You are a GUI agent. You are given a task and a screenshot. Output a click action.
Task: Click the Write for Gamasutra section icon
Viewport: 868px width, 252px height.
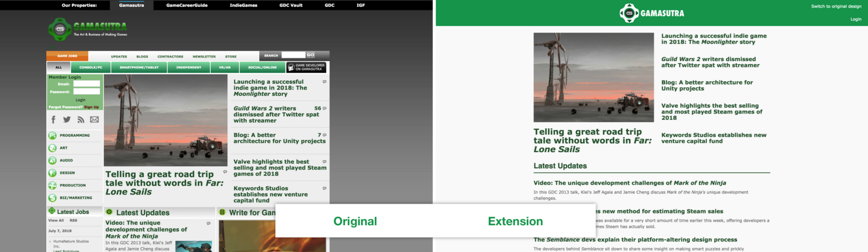(x=222, y=212)
